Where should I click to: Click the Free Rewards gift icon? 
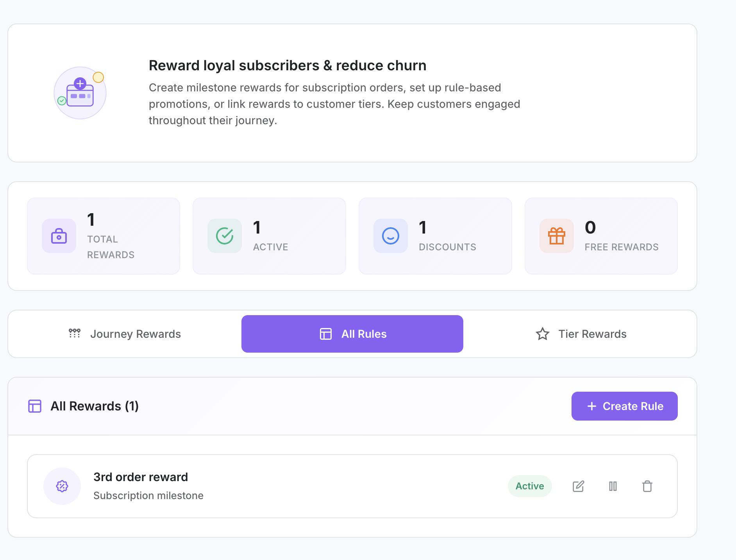point(557,236)
